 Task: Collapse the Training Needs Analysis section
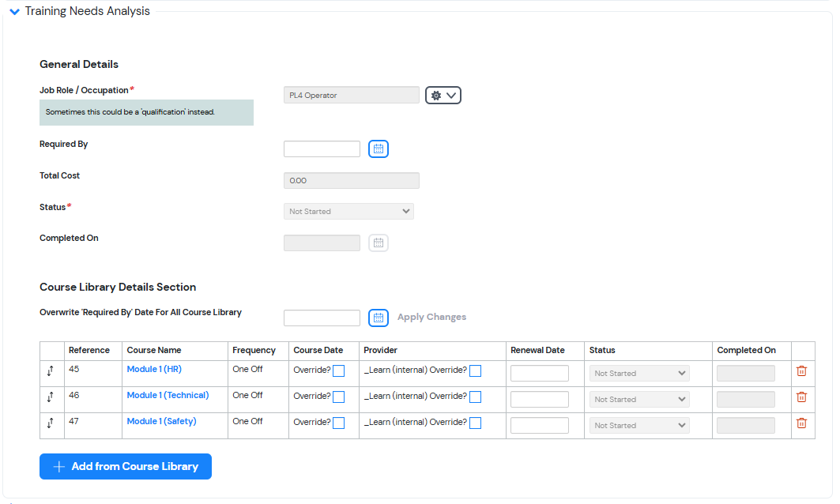tap(14, 12)
